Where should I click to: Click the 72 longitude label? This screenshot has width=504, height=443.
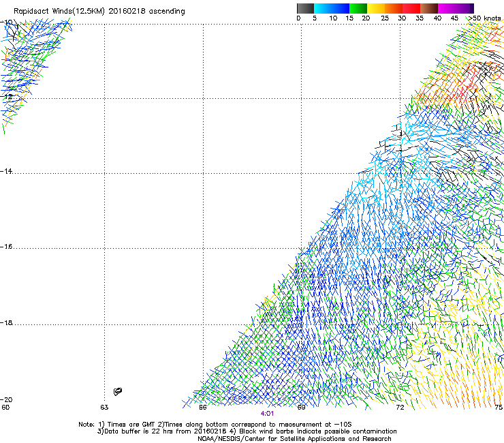pyautogui.click(x=400, y=408)
